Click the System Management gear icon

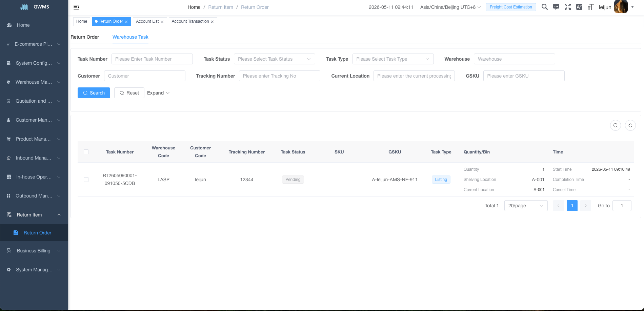click(x=9, y=270)
